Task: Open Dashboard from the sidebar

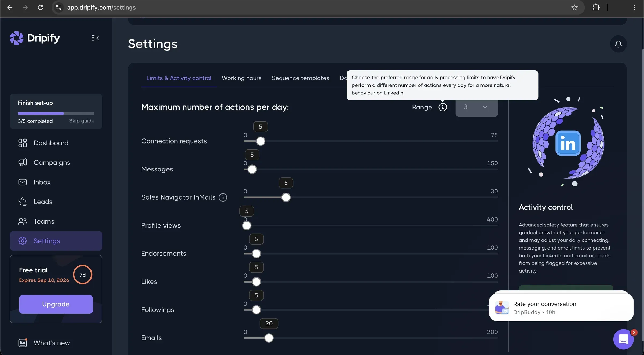Action: (56, 143)
